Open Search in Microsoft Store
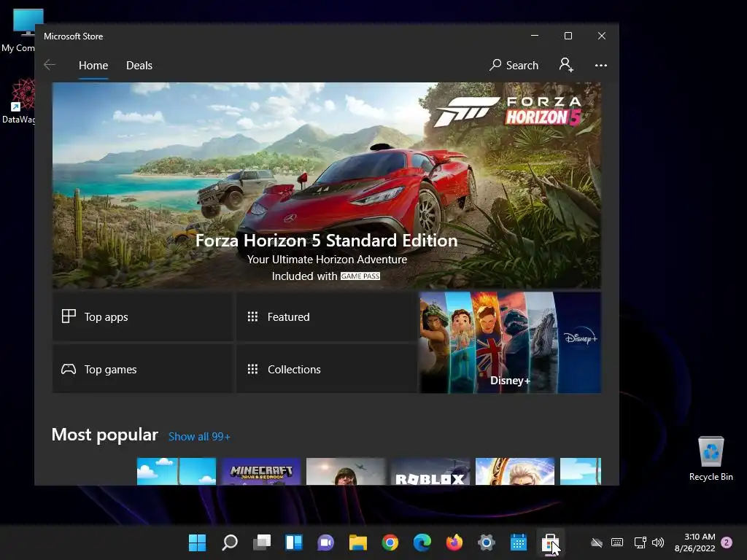Screen dimensions: 747x560 pyautogui.click(x=514, y=65)
